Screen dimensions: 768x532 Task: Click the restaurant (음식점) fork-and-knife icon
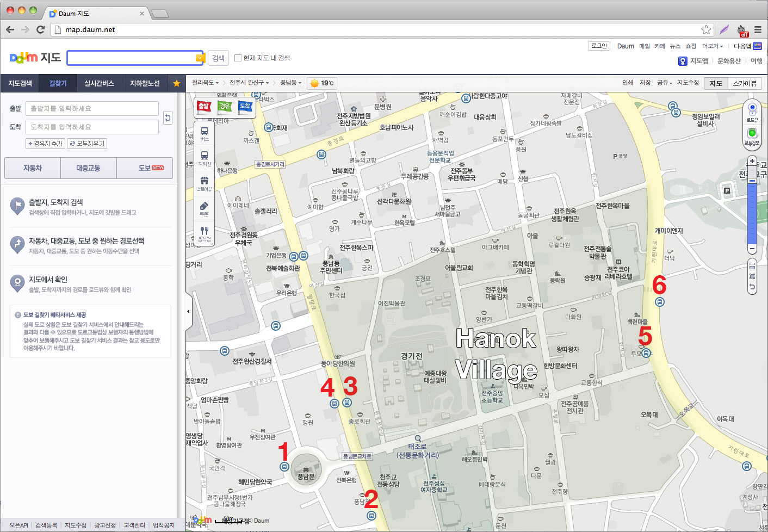[205, 233]
